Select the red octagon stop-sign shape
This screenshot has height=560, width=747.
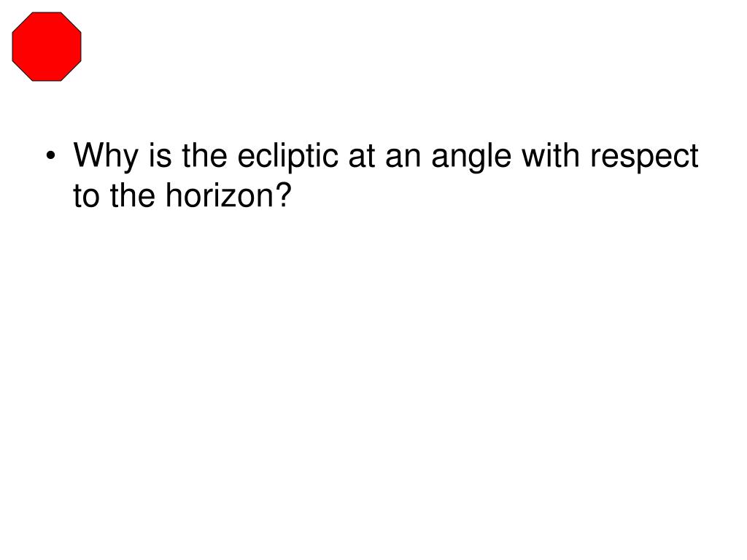(x=47, y=47)
